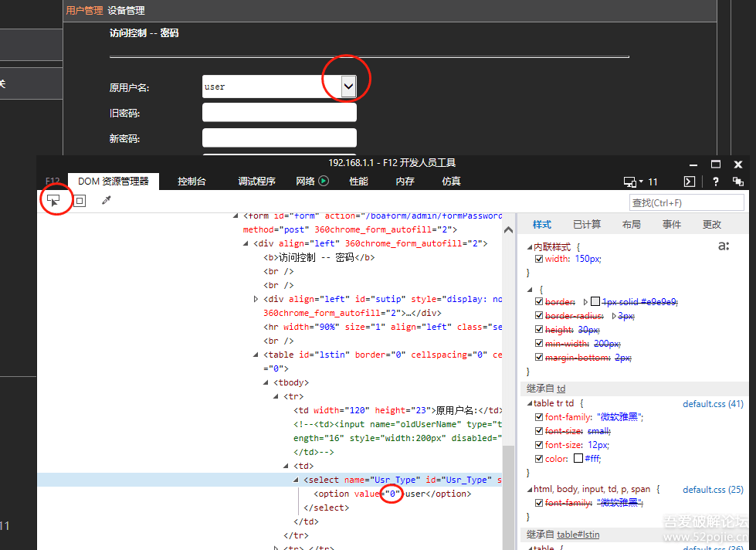756x550 pixels.
Task: Expand the border-radius shorthand triangle
Action: coord(614,316)
